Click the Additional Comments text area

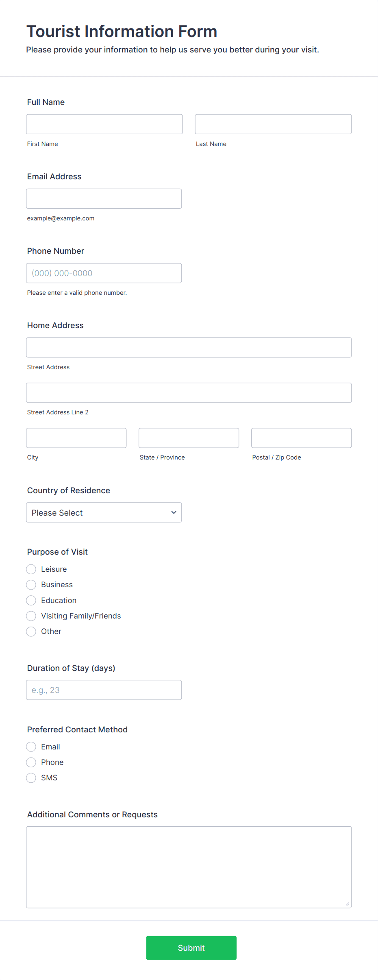(189, 867)
